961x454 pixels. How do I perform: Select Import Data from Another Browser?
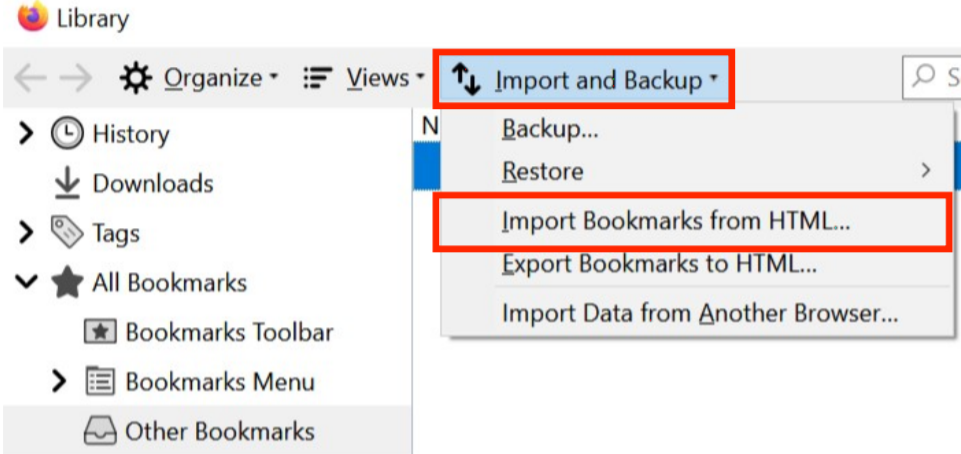coord(697,314)
